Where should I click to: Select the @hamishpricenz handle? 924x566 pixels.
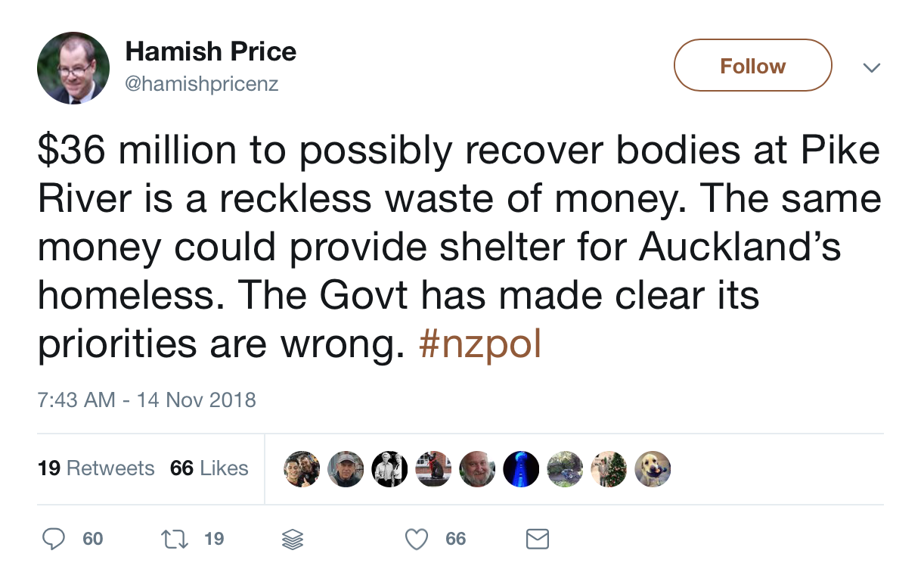point(200,84)
